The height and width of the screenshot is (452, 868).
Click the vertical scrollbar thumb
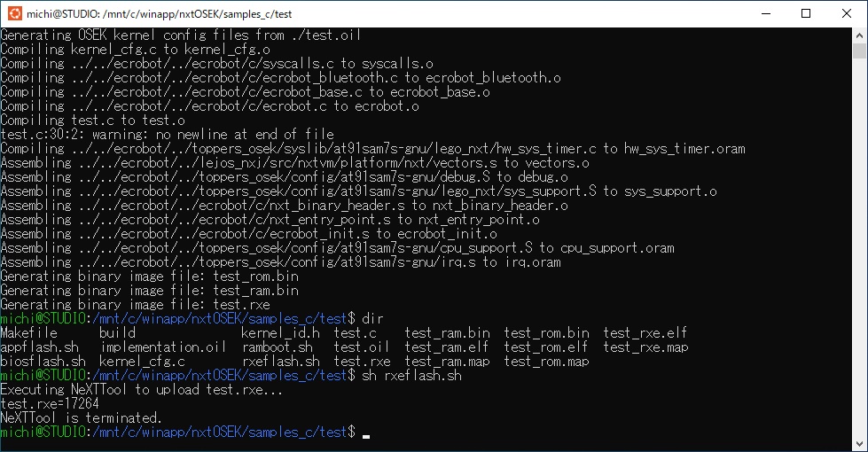(x=859, y=51)
